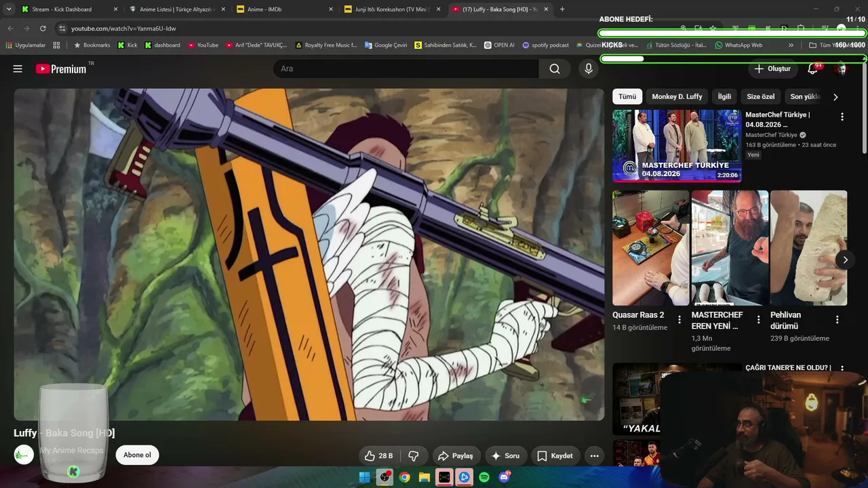868x488 pixels.
Task: Open Uygulamalar apps shortcut in bookmarks bar
Action: point(26,45)
